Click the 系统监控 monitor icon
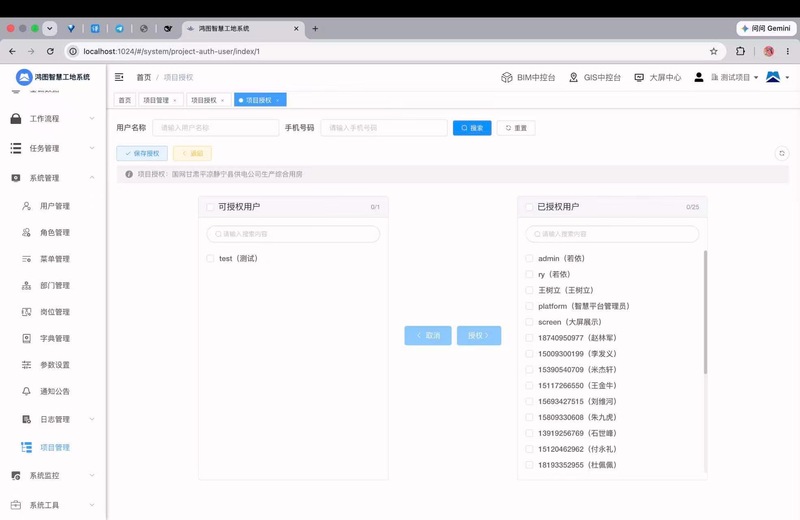 [x=16, y=475]
